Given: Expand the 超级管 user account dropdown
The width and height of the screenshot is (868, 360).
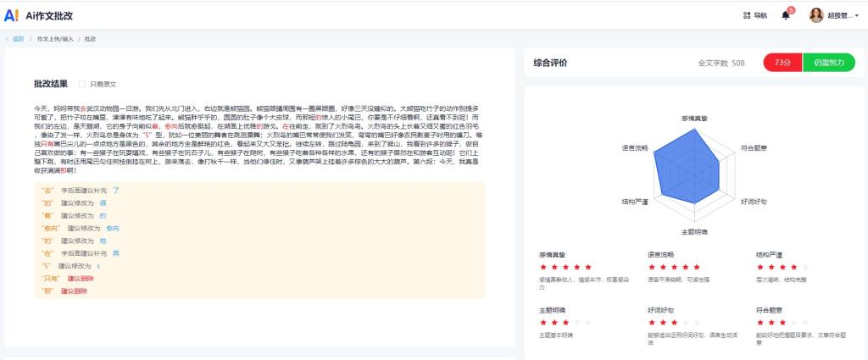Looking at the screenshot, I should coord(843,15).
